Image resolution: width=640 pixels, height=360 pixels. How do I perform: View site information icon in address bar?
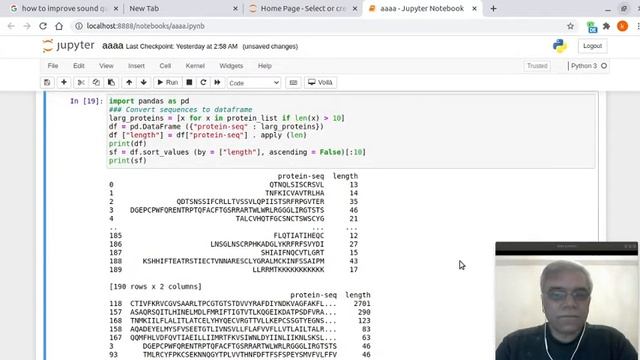pos(78,26)
